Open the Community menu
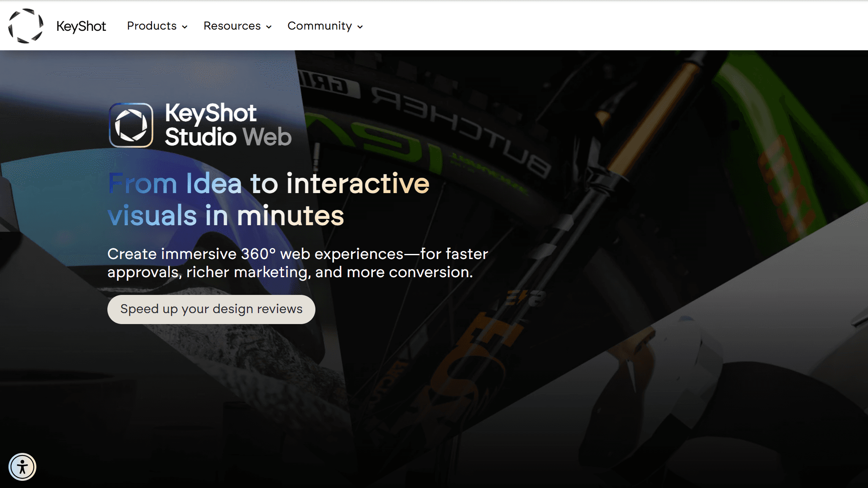Viewport: 868px width, 488px height. (320, 26)
